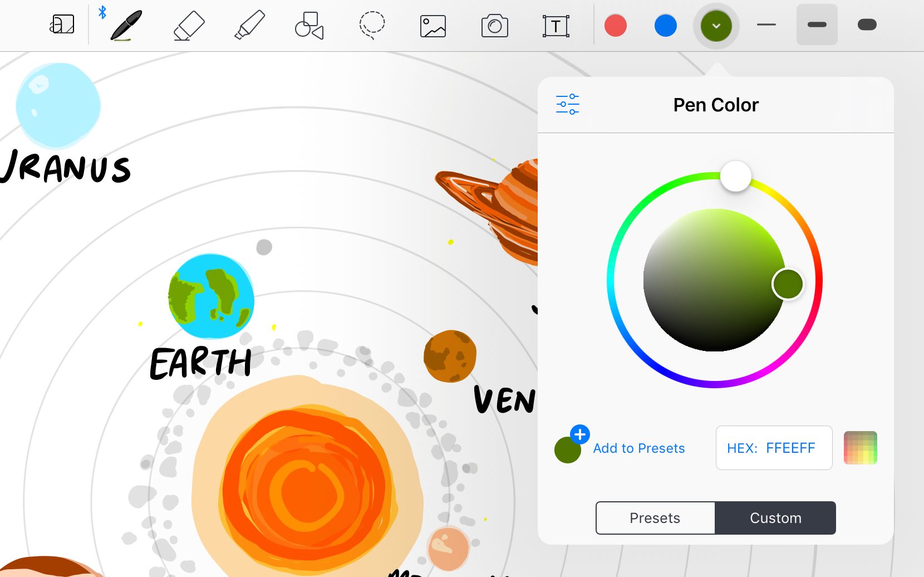The width and height of the screenshot is (924, 577).
Task: Switch to the Custom tab
Action: (775, 518)
